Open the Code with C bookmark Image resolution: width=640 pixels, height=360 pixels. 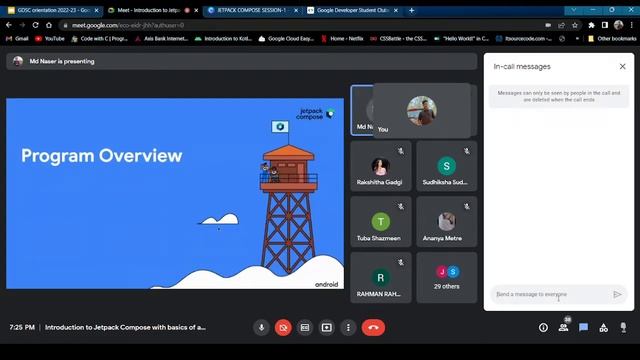100,39
